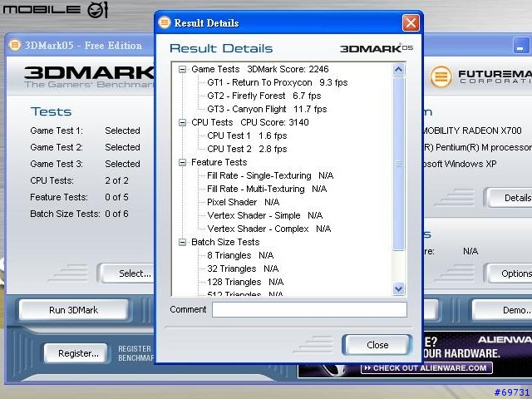532x399 pixels.
Task: Select GT3 - Canyon Flight row
Action: click(x=267, y=109)
